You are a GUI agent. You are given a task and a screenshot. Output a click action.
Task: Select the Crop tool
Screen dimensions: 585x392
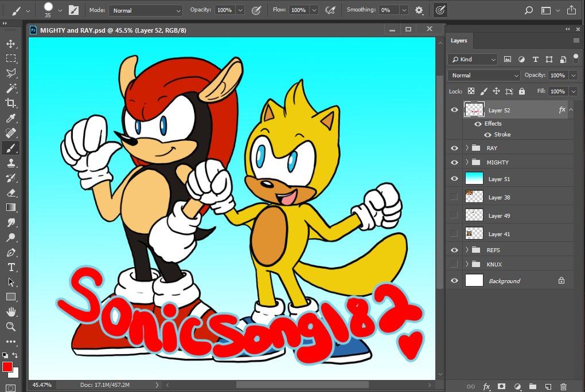click(x=11, y=103)
